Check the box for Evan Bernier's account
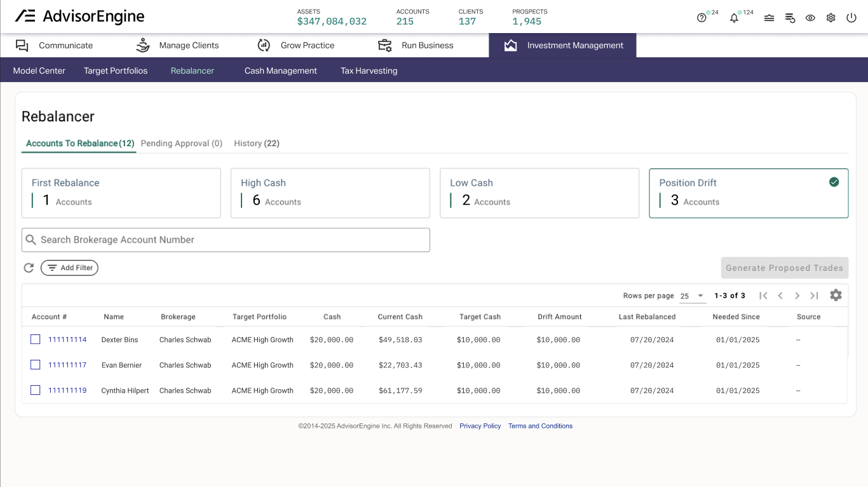The width and height of the screenshot is (868, 487). 36,365
